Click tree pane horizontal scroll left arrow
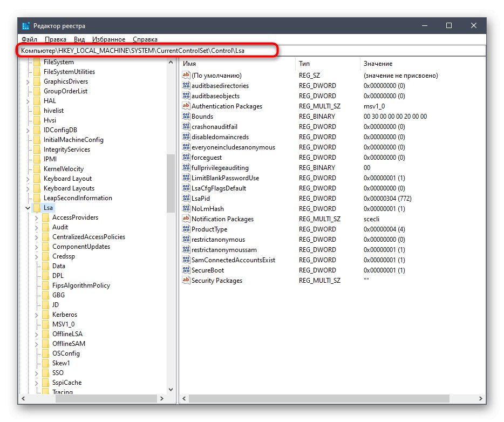 pyautogui.click(x=23, y=398)
